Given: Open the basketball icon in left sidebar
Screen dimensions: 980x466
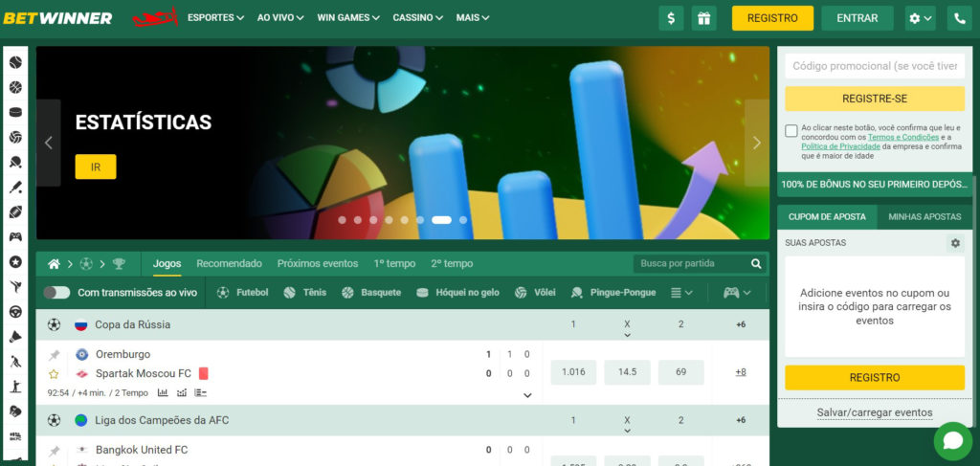Looking at the screenshot, I should pyautogui.click(x=15, y=87).
